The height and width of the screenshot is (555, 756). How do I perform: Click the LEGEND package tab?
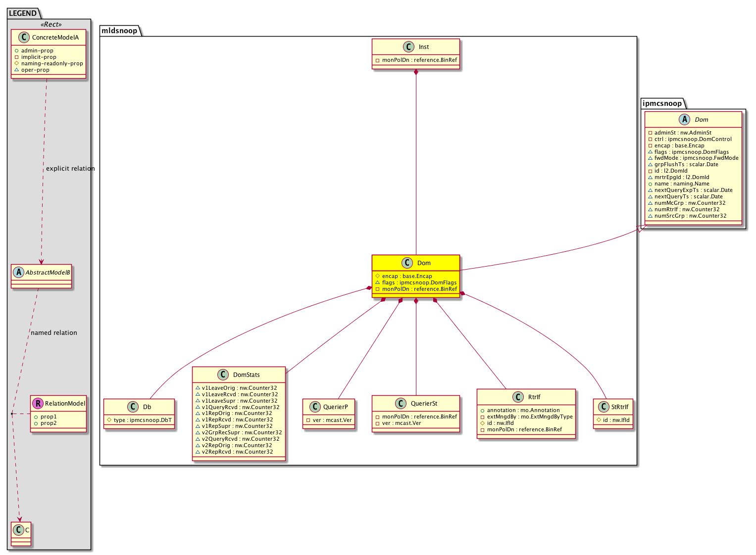coord(23,13)
